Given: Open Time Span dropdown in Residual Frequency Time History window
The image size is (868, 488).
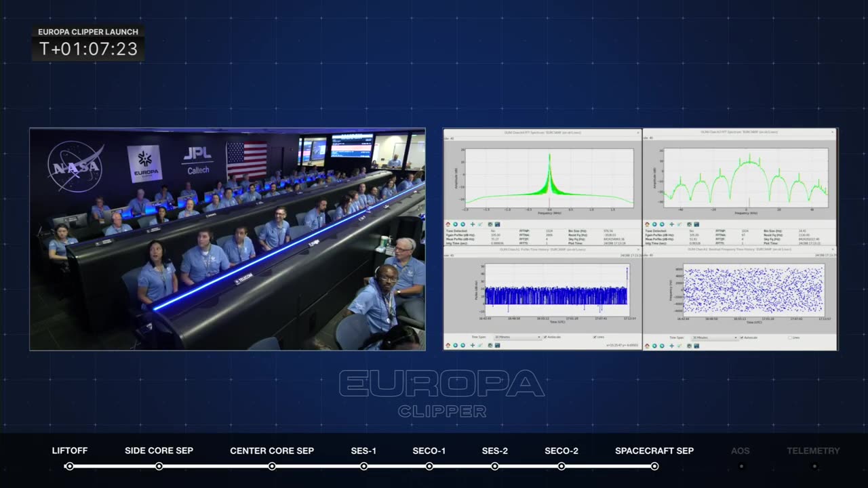Looking at the screenshot, I should (x=715, y=338).
